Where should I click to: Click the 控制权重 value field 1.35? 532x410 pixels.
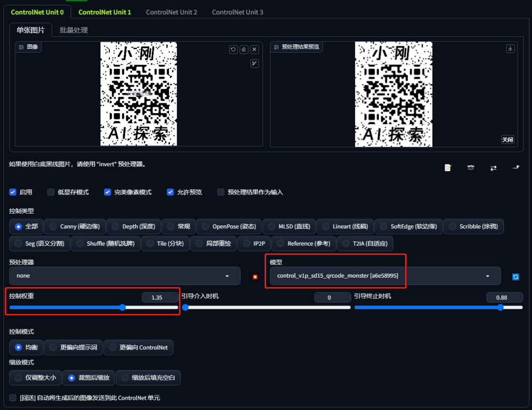[x=160, y=297]
